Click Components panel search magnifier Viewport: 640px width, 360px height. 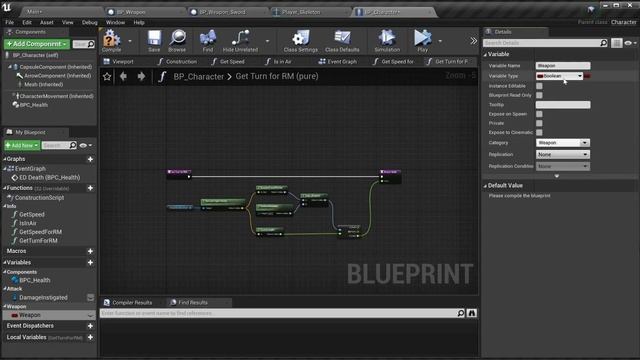(x=91, y=44)
